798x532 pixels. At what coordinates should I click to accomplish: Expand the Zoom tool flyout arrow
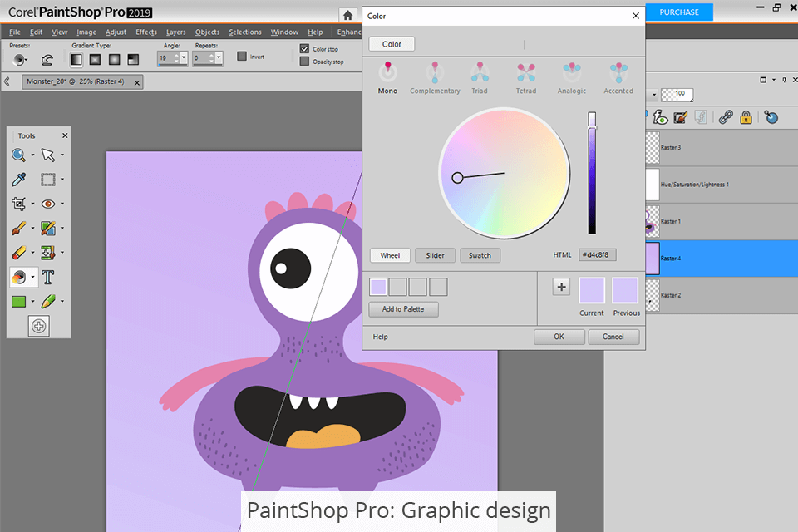[32, 155]
